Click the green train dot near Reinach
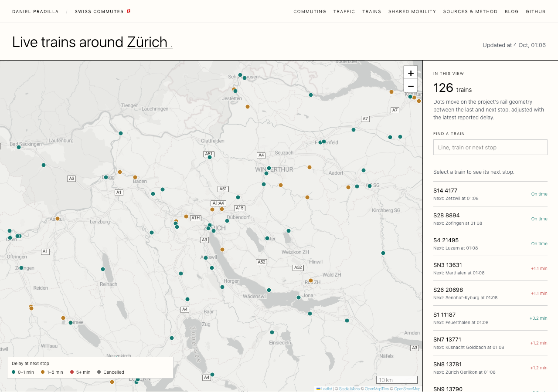This screenshot has height=392, width=558. point(103,269)
